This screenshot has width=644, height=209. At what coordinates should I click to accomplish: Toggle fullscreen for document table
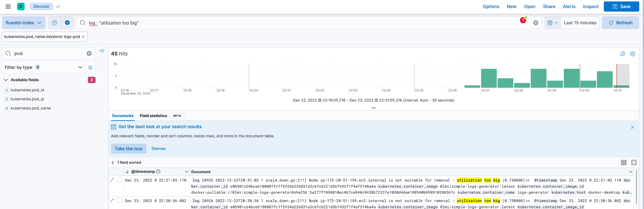click(634, 162)
